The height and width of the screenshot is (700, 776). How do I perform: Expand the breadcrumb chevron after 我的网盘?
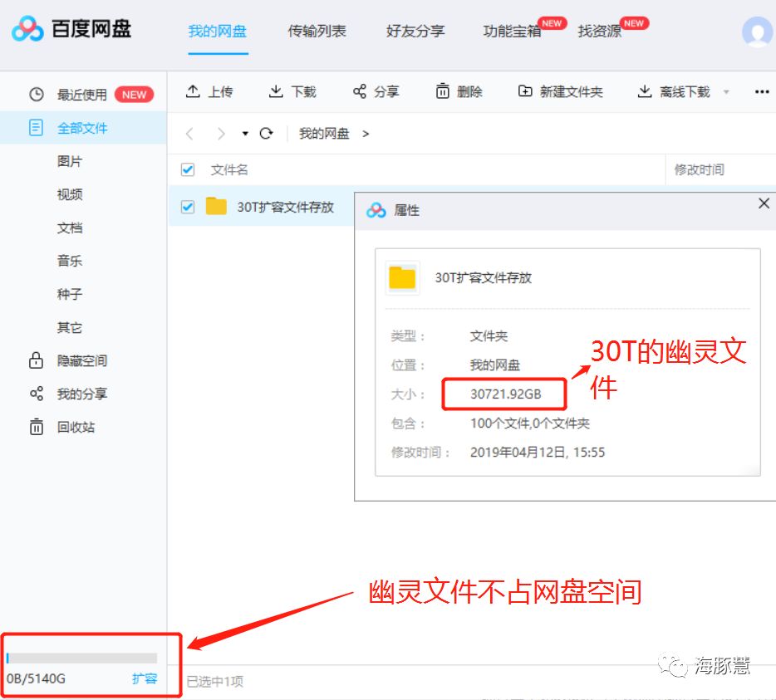(x=366, y=134)
